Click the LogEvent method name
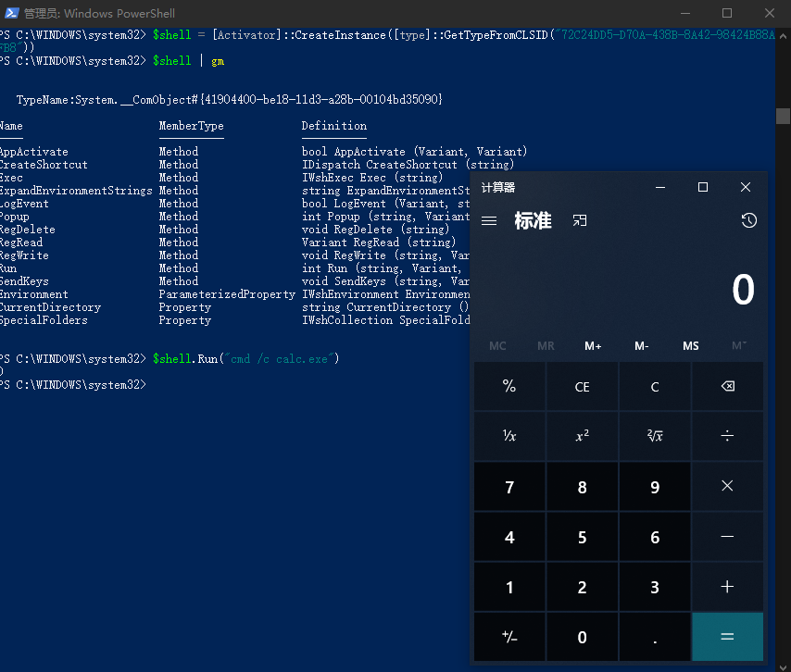The image size is (791, 672). click(x=24, y=204)
